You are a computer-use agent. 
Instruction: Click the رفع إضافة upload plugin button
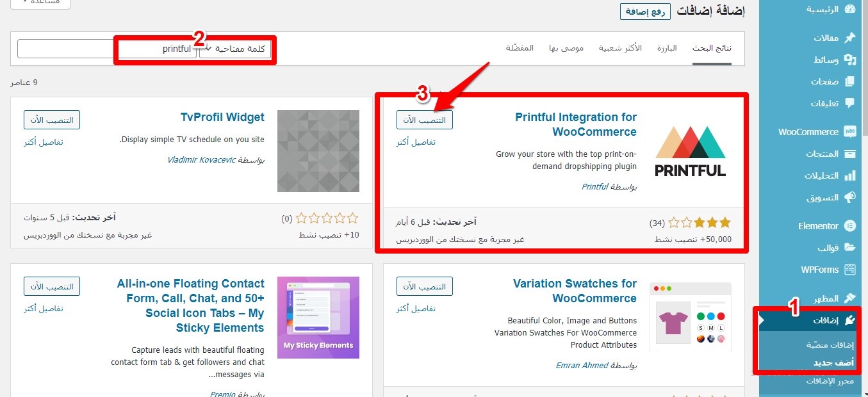coord(645,11)
